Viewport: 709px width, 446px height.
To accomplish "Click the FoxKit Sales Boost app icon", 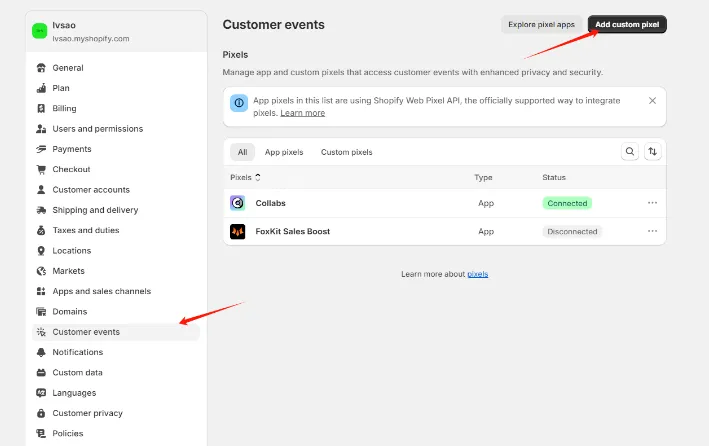I will (x=238, y=232).
